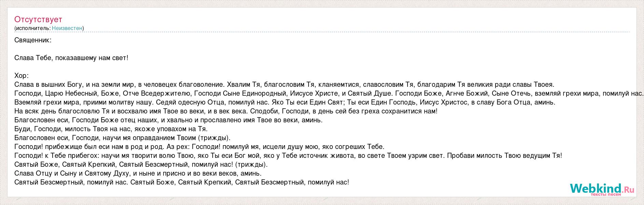Click the line 'Слава Тебе, показавшему нам свет!'
Image resolution: width=644 pixels, height=205 pixels.
(71, 58)
